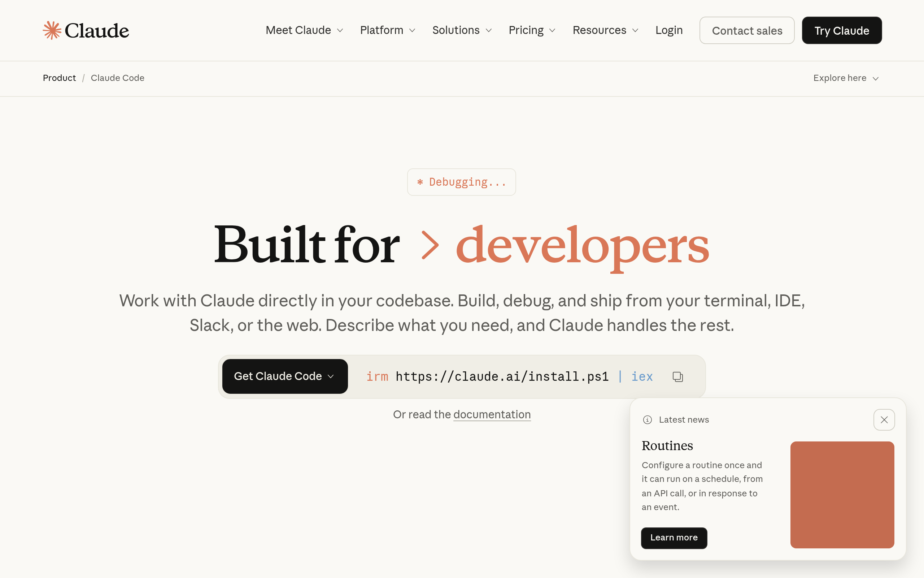Image resolution: width=924 pixels, height=578 pixels.
Task: Open the documentation link
Action: tap(492, 414)
